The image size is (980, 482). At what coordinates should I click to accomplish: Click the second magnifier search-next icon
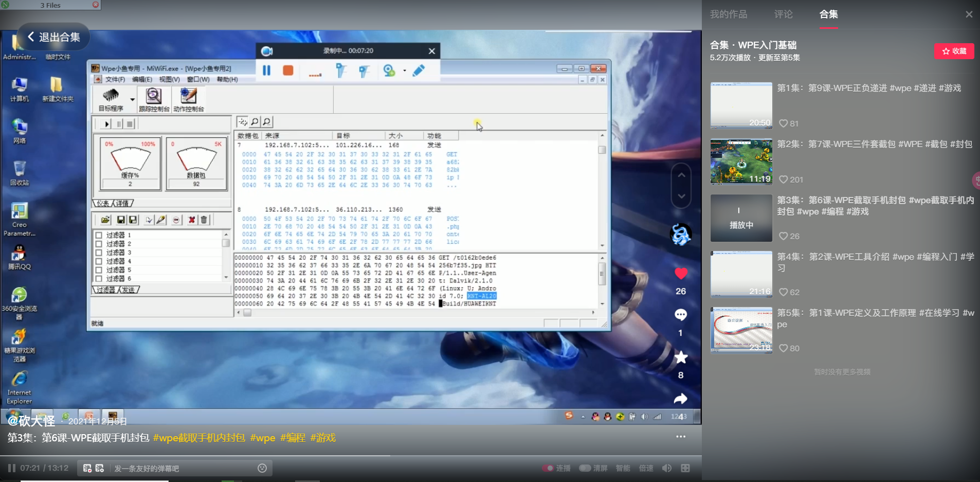(x=267, y=122)
